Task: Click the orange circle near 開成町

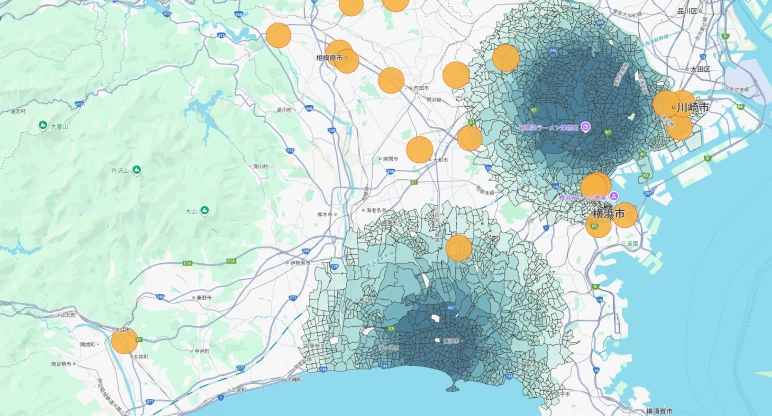Action: coord(124,340)
